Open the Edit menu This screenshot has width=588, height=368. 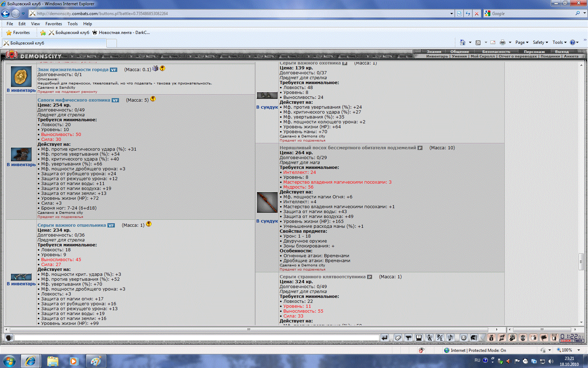click(x=22, y=24)
